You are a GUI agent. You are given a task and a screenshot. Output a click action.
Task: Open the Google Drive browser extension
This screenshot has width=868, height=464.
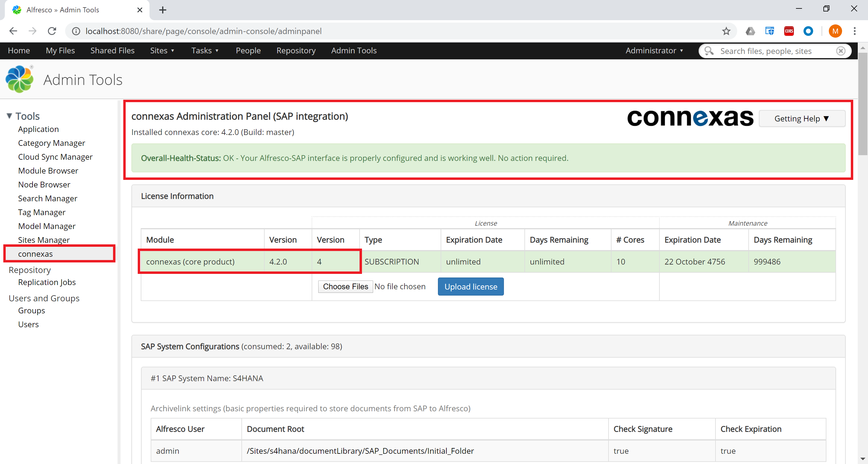point(750,31)
